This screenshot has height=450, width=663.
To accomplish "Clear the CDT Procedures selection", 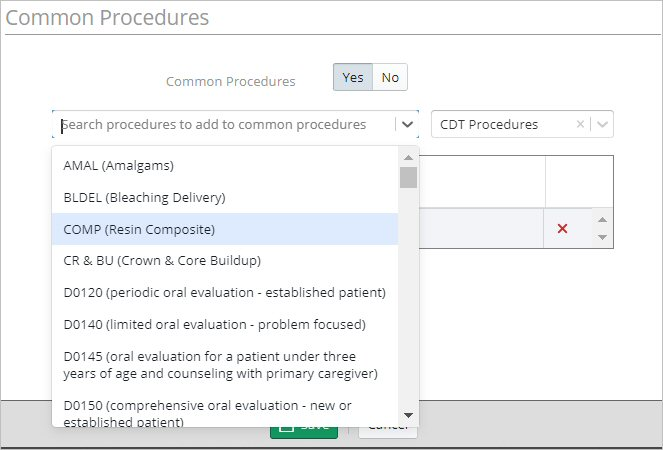I will pyautogui.click(x=580, y=124).
